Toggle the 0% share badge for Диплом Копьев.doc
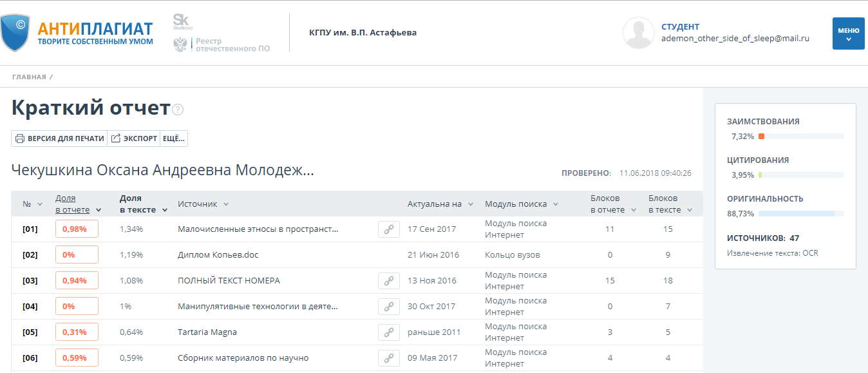The image size is (868, 373). coord(77,255)
